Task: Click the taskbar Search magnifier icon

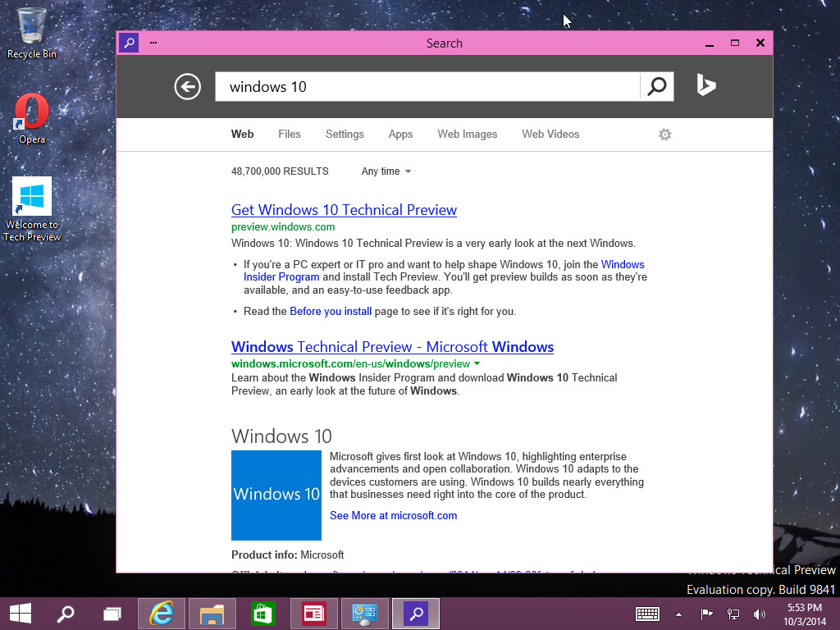Action: coord(66,614)
